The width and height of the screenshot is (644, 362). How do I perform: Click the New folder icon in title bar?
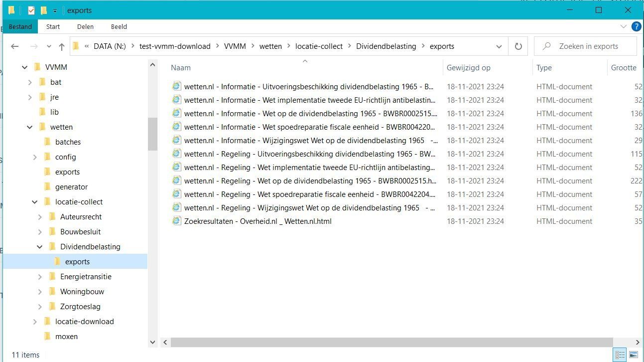(x=43, y=10)
